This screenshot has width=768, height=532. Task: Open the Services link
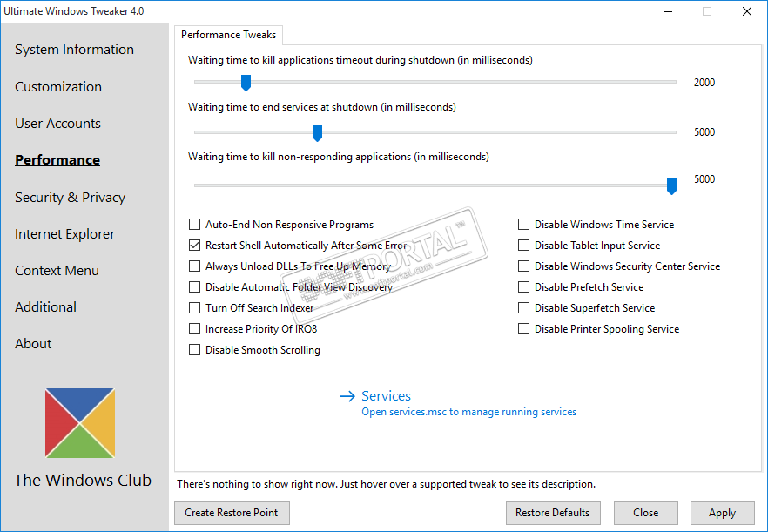point(386,396)
